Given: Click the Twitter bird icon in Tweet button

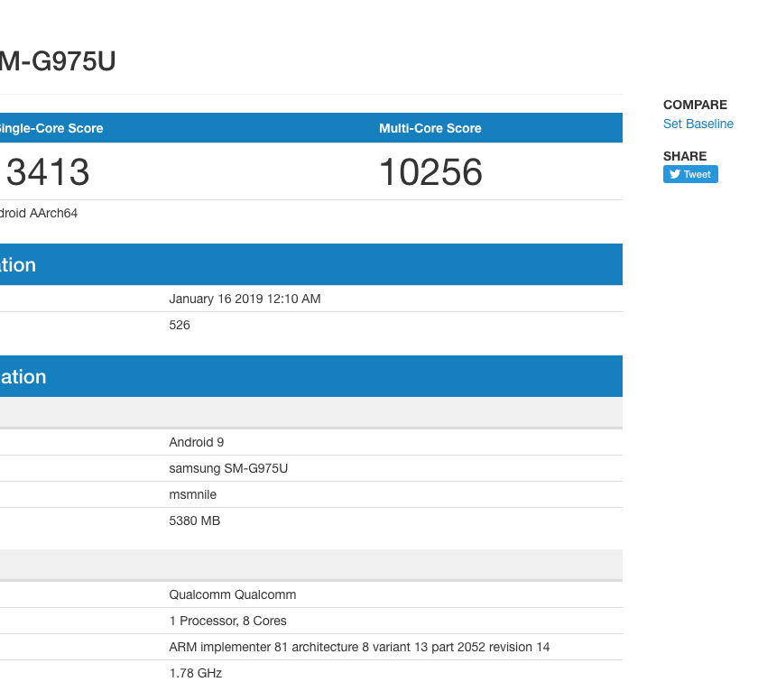Looking at the screenshot, I should coord(675,175).
